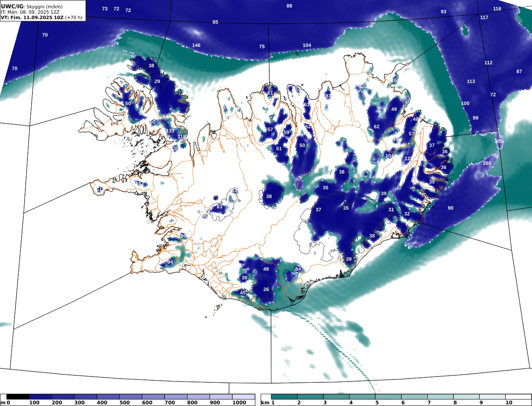Click the 'm' unit label of the meters legend

tap(3, 403)
